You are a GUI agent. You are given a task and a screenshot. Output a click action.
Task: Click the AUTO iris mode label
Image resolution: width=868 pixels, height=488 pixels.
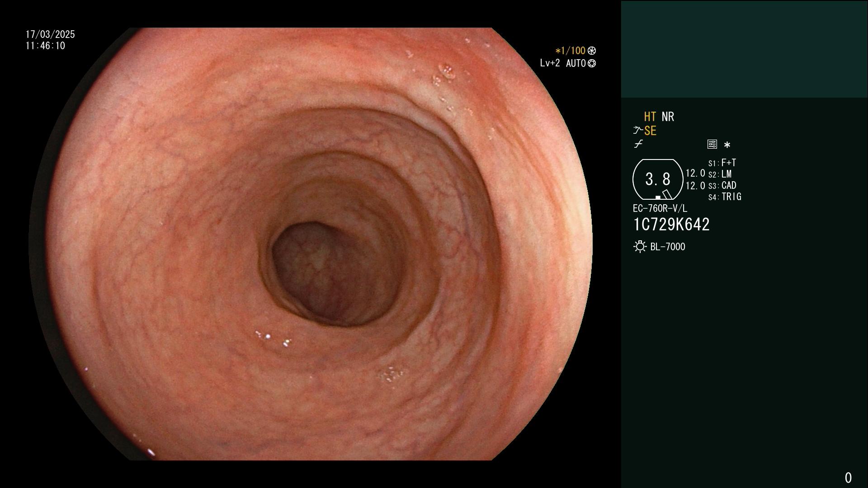(x=576, y=63)
